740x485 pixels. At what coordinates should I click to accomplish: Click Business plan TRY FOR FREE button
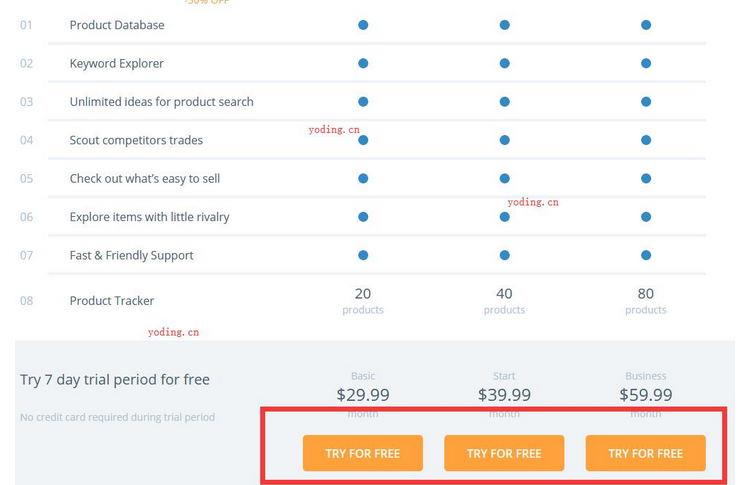point(646,453)
